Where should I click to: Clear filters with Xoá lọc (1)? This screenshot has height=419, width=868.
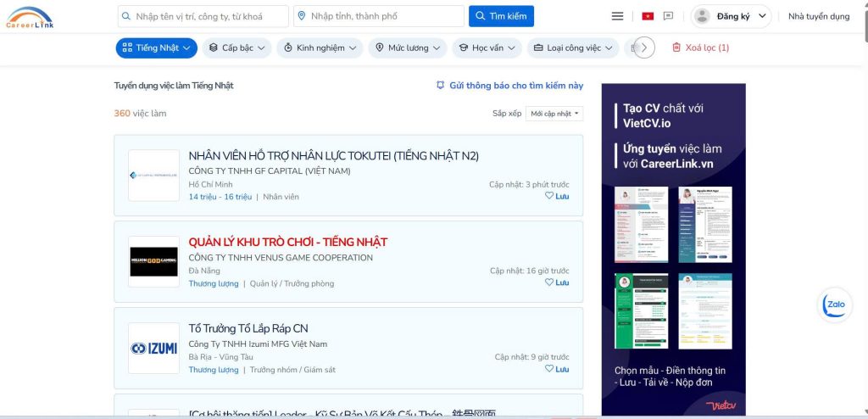pyautogui.click(x=700, y=48)
